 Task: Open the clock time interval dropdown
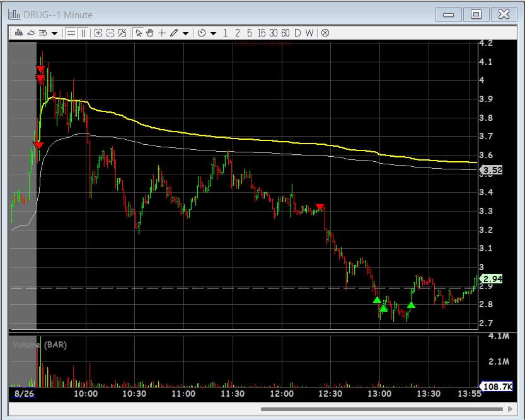(x=213, y=33)
